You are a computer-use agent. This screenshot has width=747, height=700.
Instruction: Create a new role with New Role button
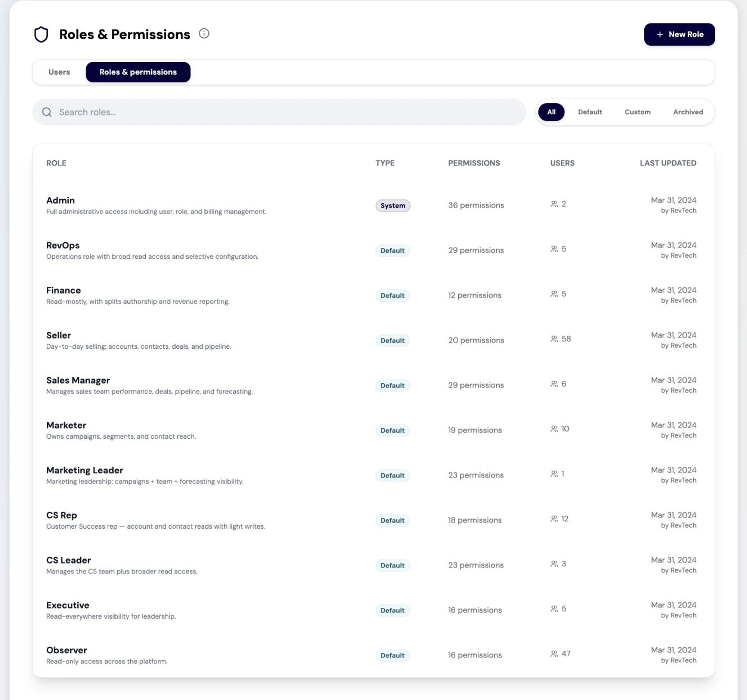tap(679, 35)
